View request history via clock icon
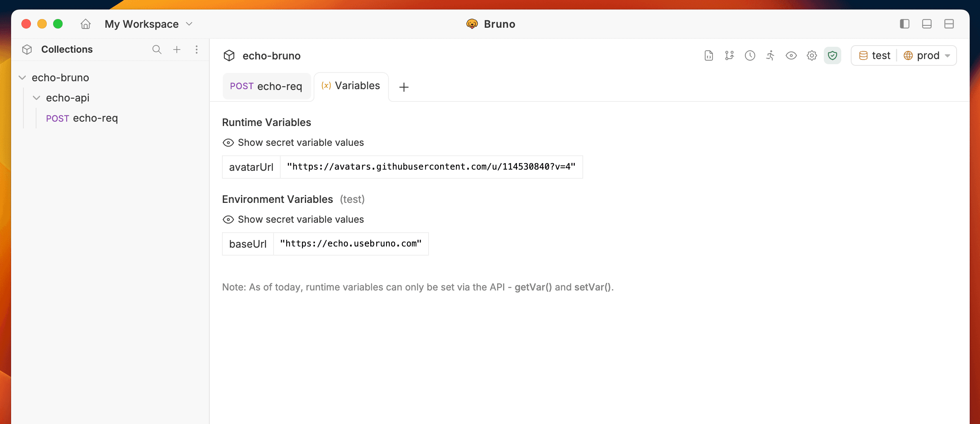 tap(750, 55)
